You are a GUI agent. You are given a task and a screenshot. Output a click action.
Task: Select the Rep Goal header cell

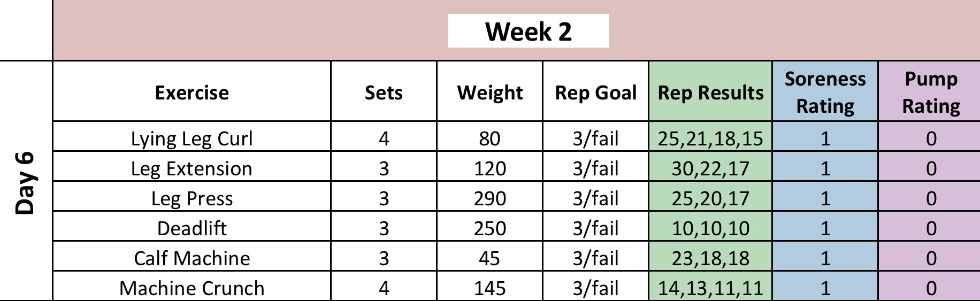(595, 92)
